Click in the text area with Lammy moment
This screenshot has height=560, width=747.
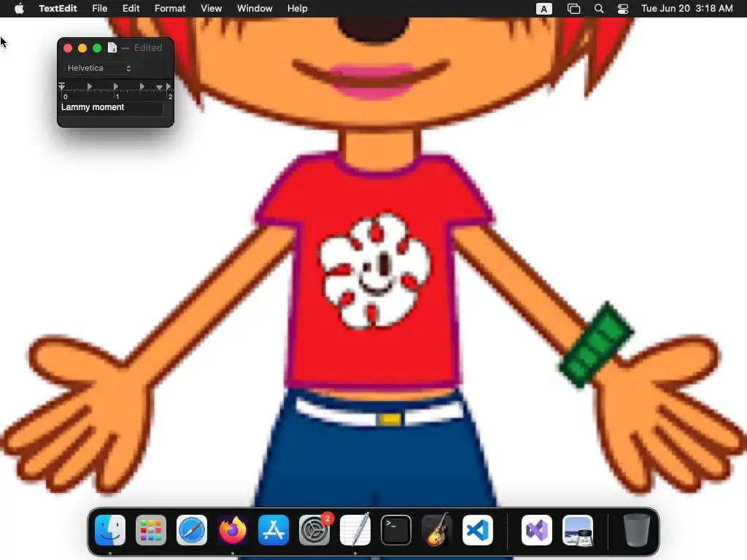point(111,108)
